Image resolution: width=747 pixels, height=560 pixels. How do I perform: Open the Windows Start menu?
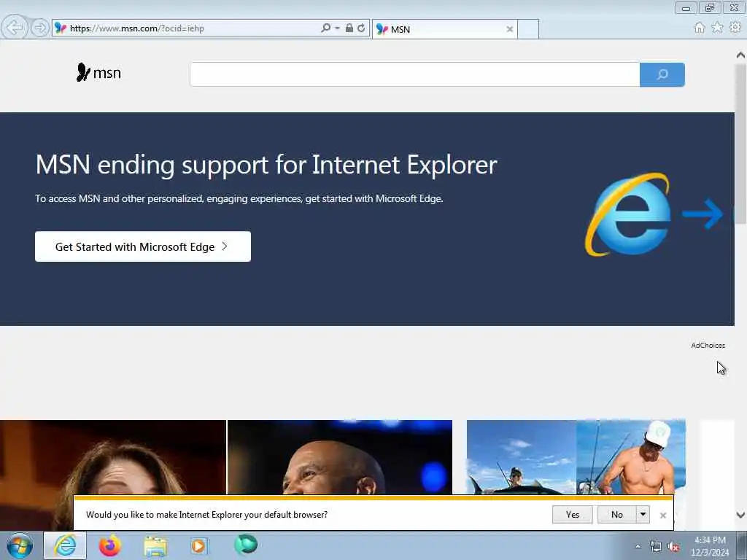20,545
